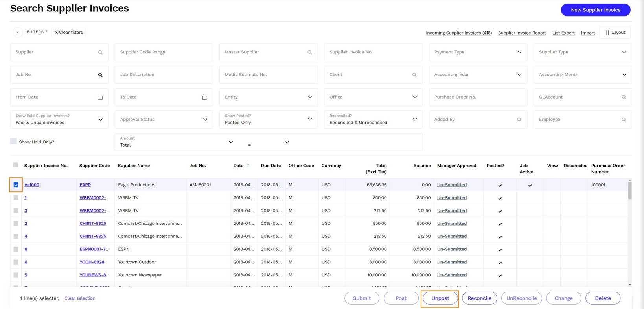Open supplier code YOOH-8924 link

(92, 262)
